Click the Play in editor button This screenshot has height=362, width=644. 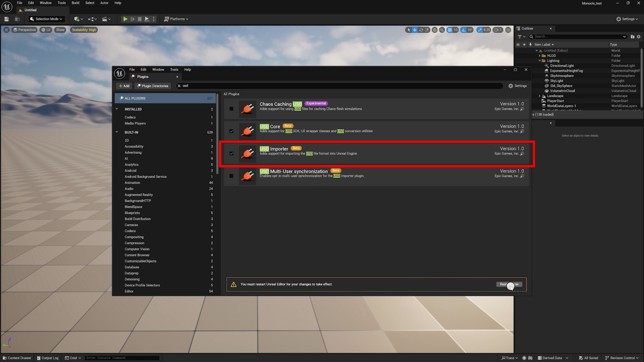pyautogui.click(x=125, y=19)
